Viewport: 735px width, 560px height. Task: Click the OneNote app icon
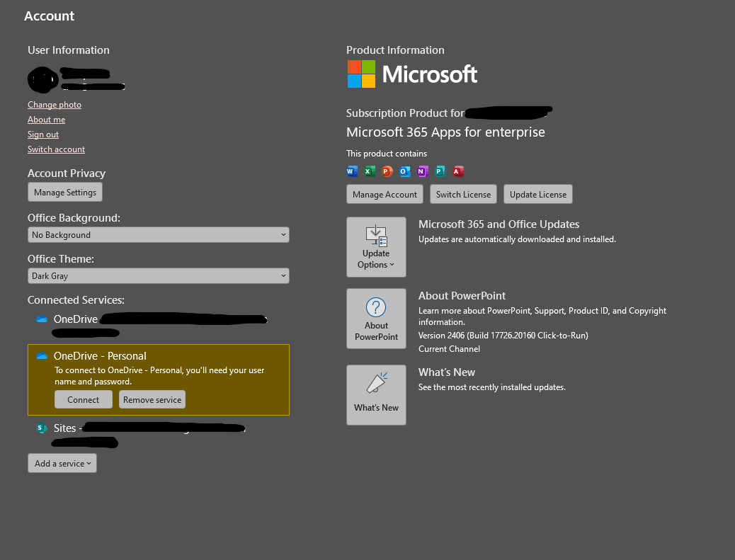[x=423, y=171]
